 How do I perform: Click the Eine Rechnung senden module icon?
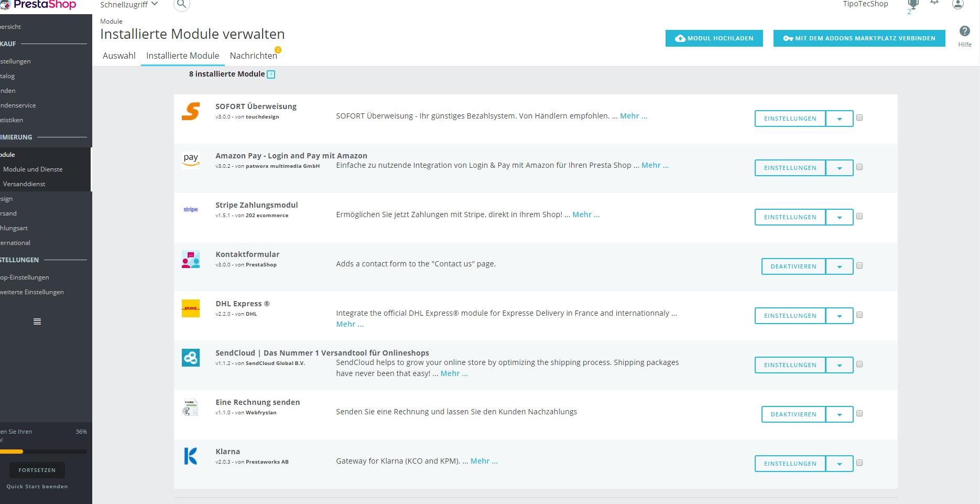(x=191, y=407)
